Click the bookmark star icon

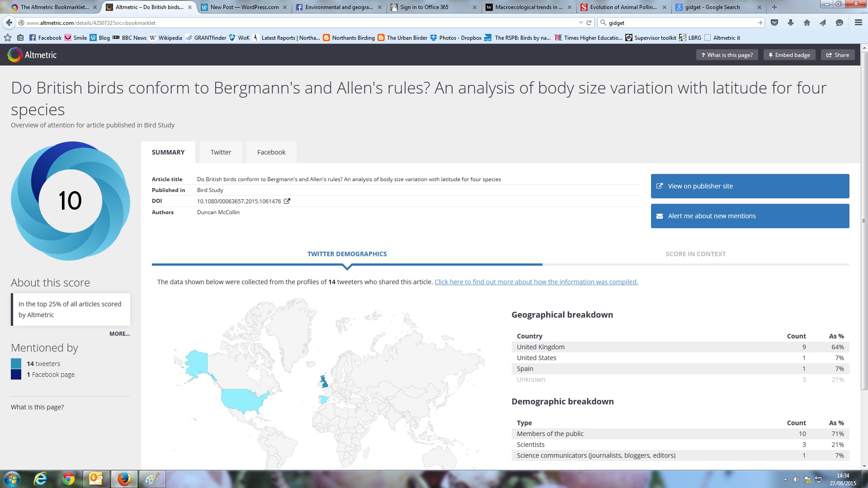point(8,38)
